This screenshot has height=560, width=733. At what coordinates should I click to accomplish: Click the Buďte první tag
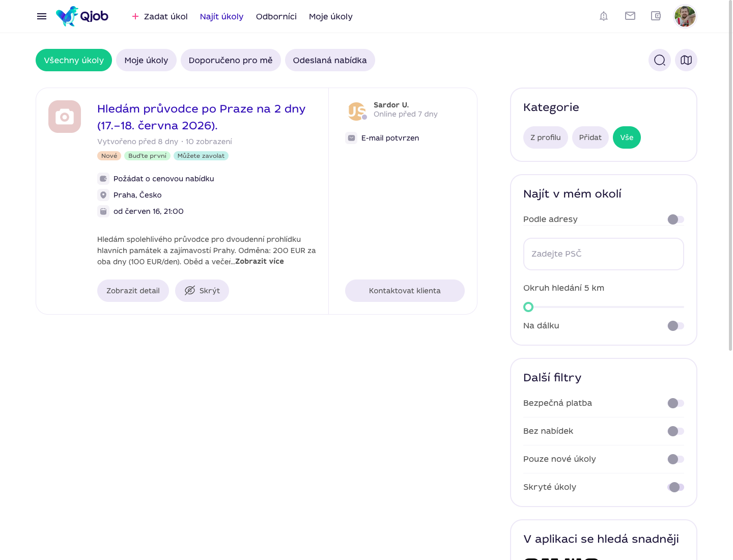click(x=147, y=156)
